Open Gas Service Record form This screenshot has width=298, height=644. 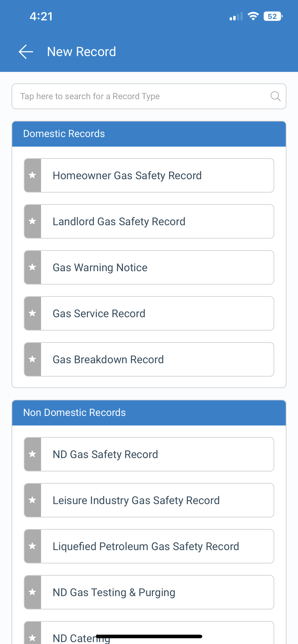click(157, 313)
